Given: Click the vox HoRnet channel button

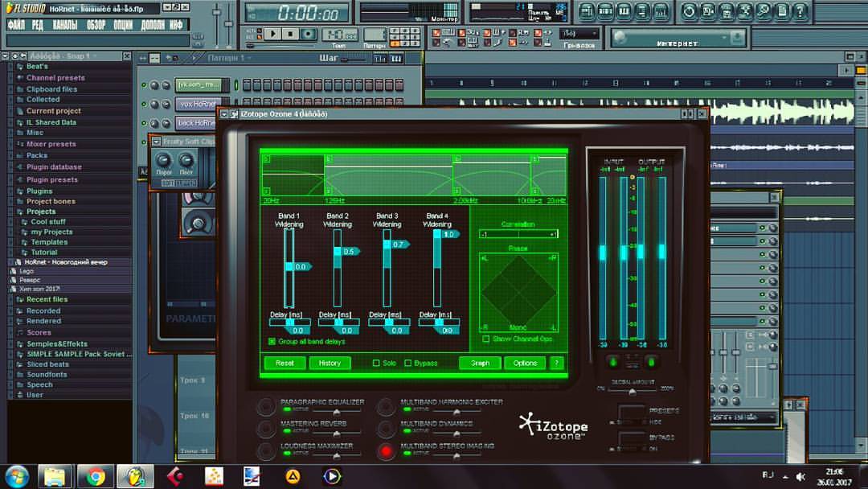Looking at the screenshot, I should (197, 104).
